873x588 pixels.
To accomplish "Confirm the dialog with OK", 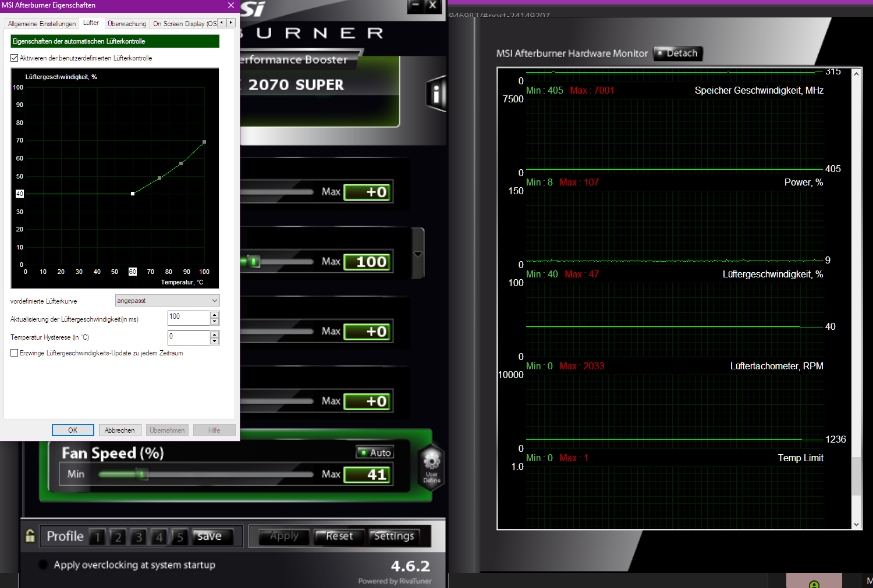I will (x=73, y=430).
